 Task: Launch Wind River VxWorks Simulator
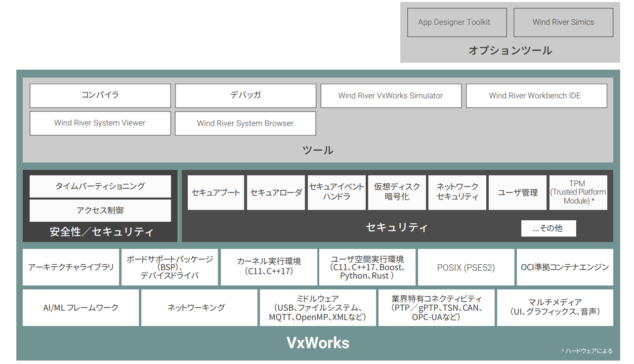391,95
